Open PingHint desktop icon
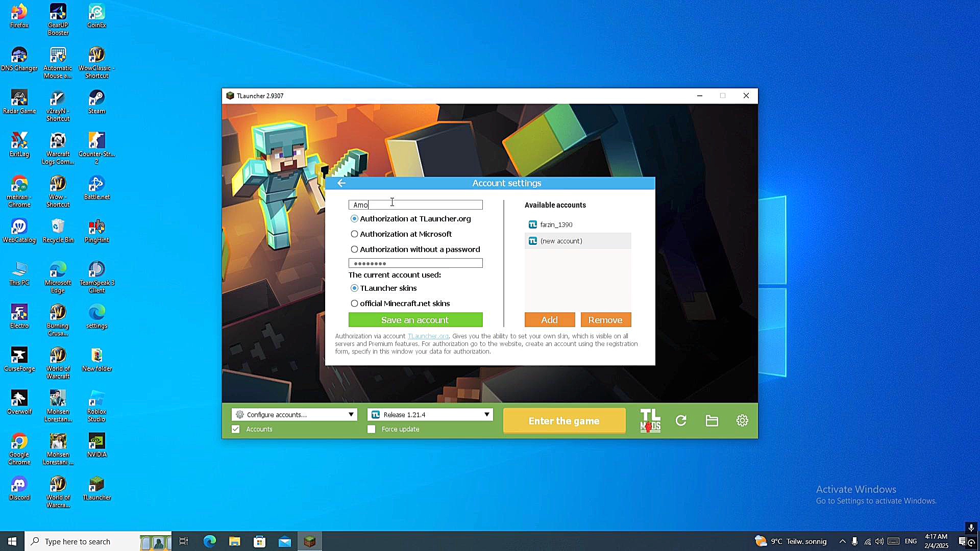The height and width of the screenshot is (551, 980). tap(96, 231)
